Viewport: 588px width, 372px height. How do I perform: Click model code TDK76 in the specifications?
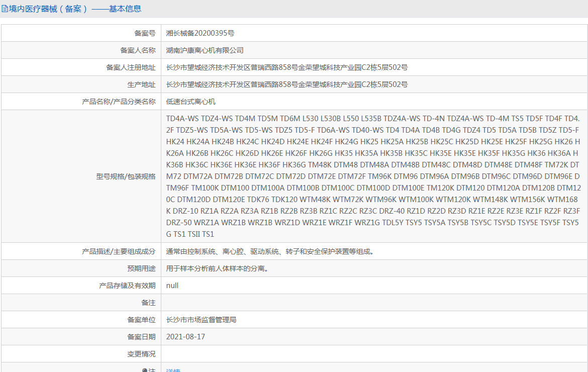coord(258,200)
